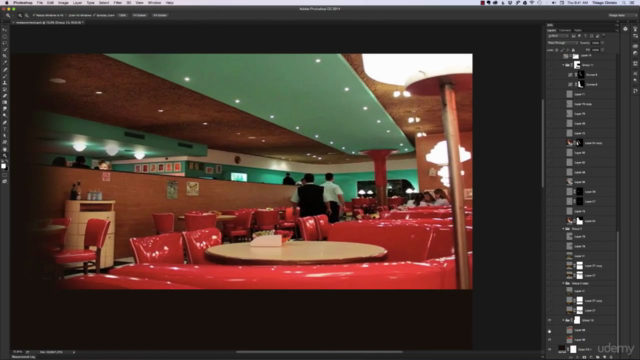Toggle Quick Mask mode icon

(4, 175)
